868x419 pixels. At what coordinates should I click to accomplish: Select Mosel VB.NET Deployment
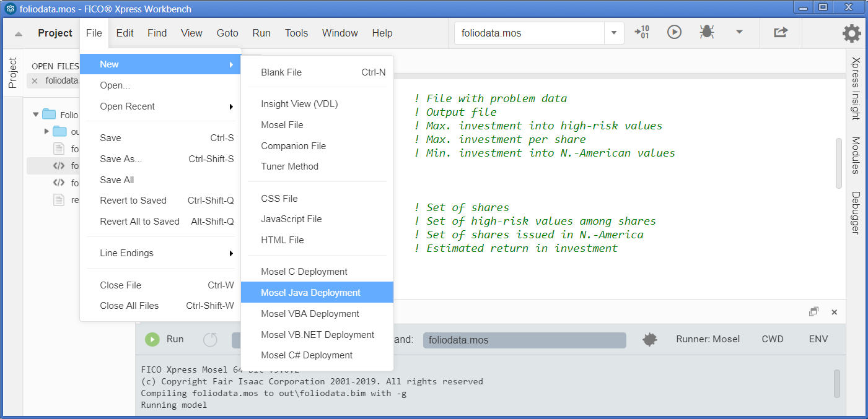317,335
